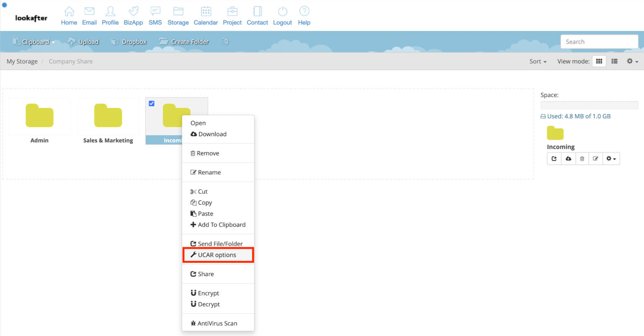This screenshot has height=336, width=644.
Task: Open the BizApp module
Action: point(133,16)
